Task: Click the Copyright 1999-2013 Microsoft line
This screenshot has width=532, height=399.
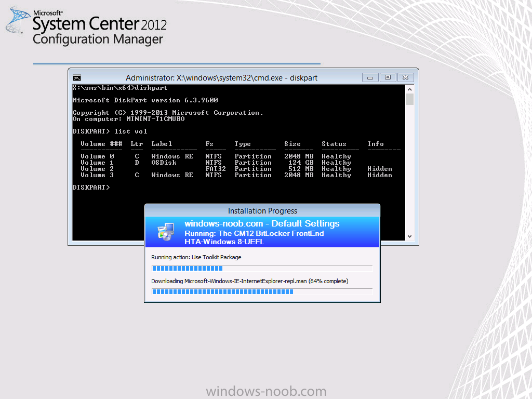Action: pos(168,113)
